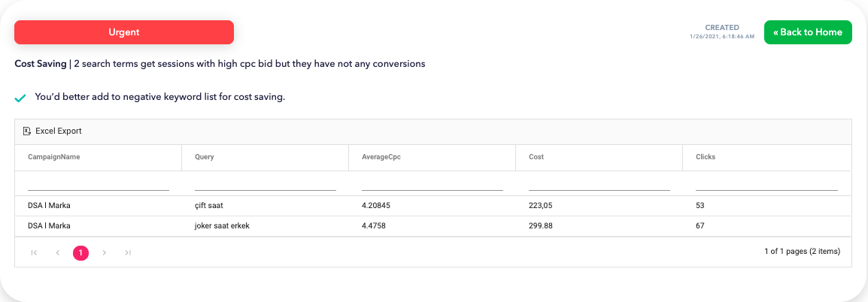
Task: Sort by Clicks column header
Action: 706,157
